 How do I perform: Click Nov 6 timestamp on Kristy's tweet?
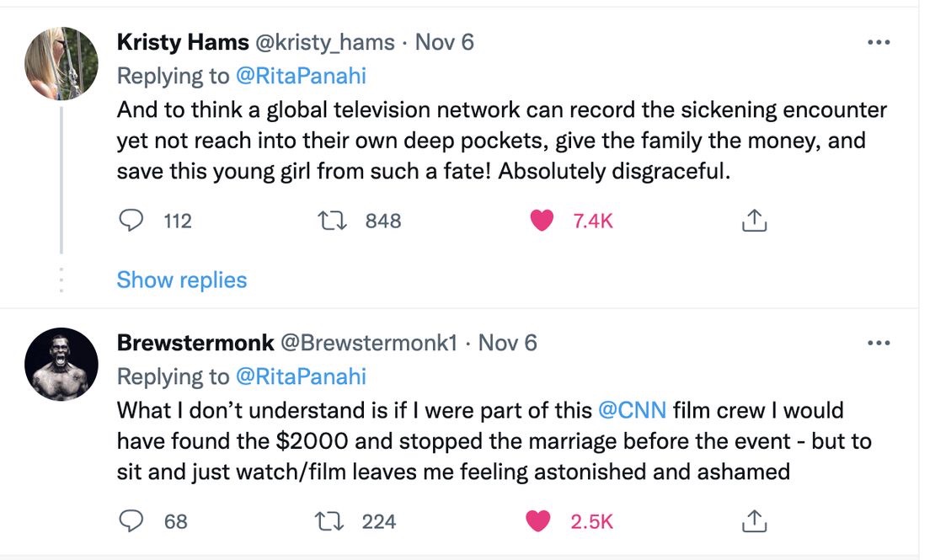coord(445,43)
